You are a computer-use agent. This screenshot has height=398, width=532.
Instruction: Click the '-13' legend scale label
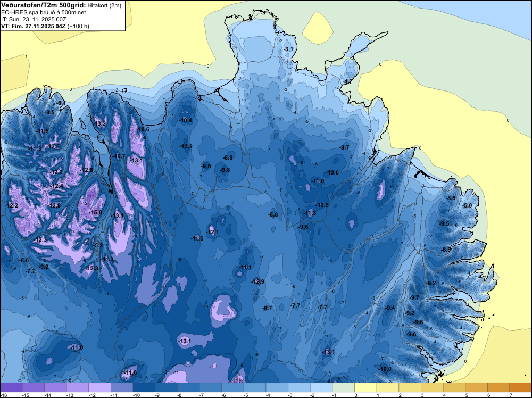[x=69, y=395]
